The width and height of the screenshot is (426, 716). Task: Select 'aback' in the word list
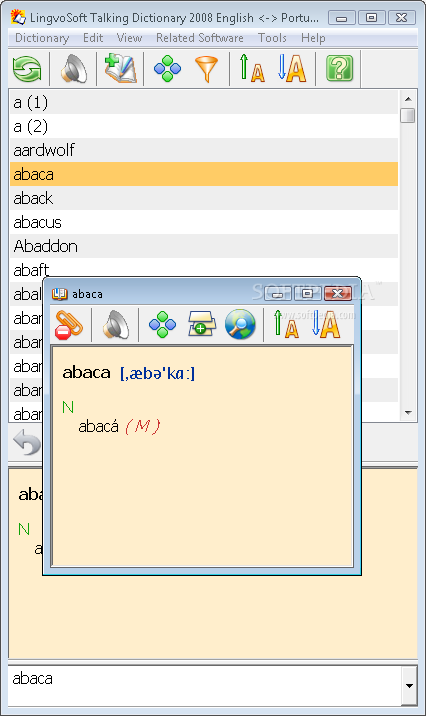[204, 198]
